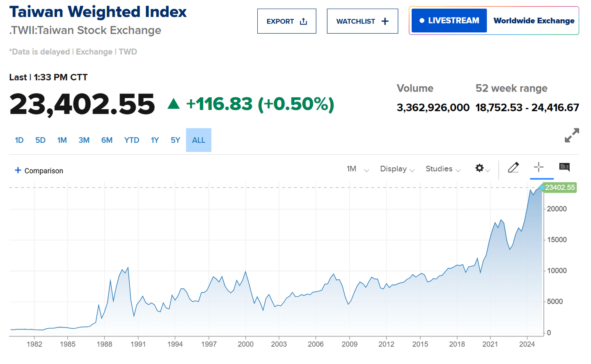Click the WATCHLIST button
The width and height of the screenshot is (591, 364).
[362, 21]
